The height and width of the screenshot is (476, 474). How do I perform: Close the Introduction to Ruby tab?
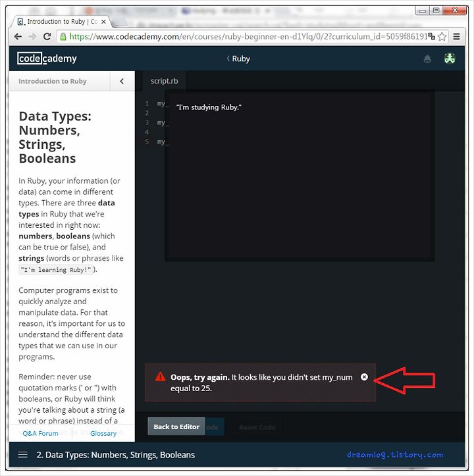pyautogui.click(x=103, y=22)
